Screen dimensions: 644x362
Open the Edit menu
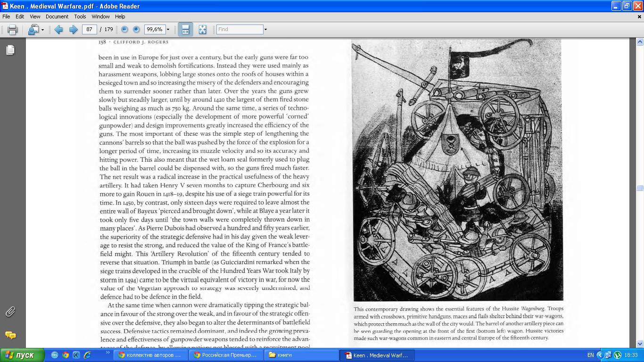[20, 16]
